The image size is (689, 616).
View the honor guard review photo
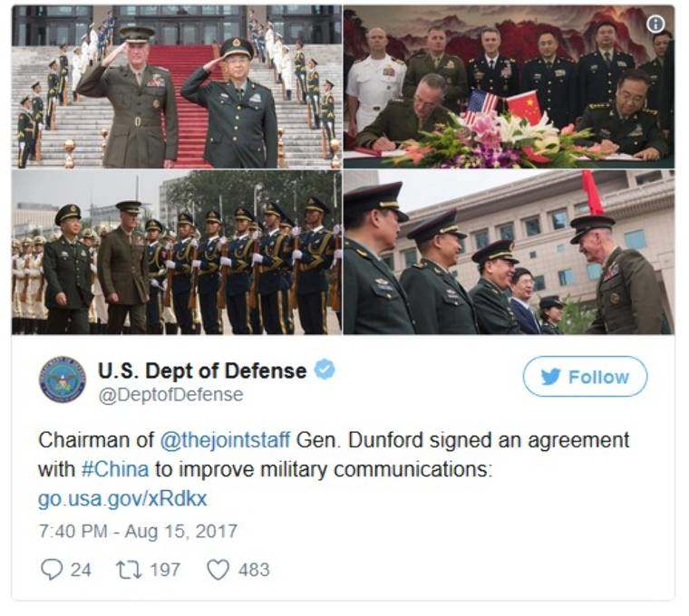pos(177,253)
